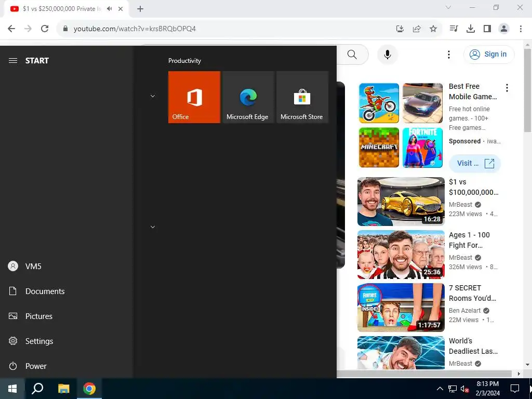Open Chrome downloads icon

click(x=470, y=29)
